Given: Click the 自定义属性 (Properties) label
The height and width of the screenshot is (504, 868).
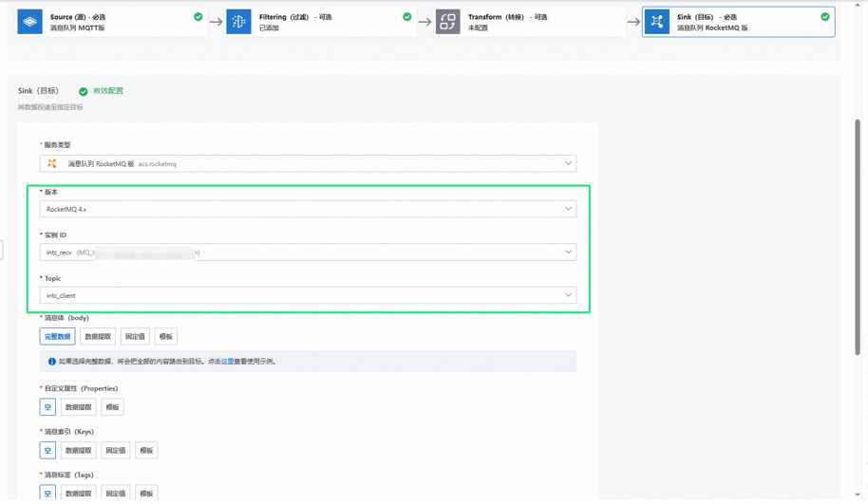Looking at the screenshot, I should [81, 388].
